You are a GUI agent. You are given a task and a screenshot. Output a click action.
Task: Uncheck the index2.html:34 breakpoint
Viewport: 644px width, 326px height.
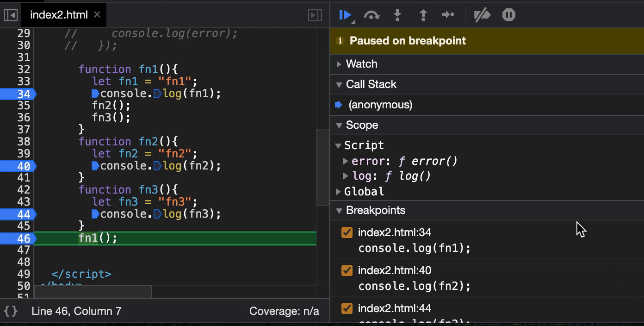click(347, 232)
